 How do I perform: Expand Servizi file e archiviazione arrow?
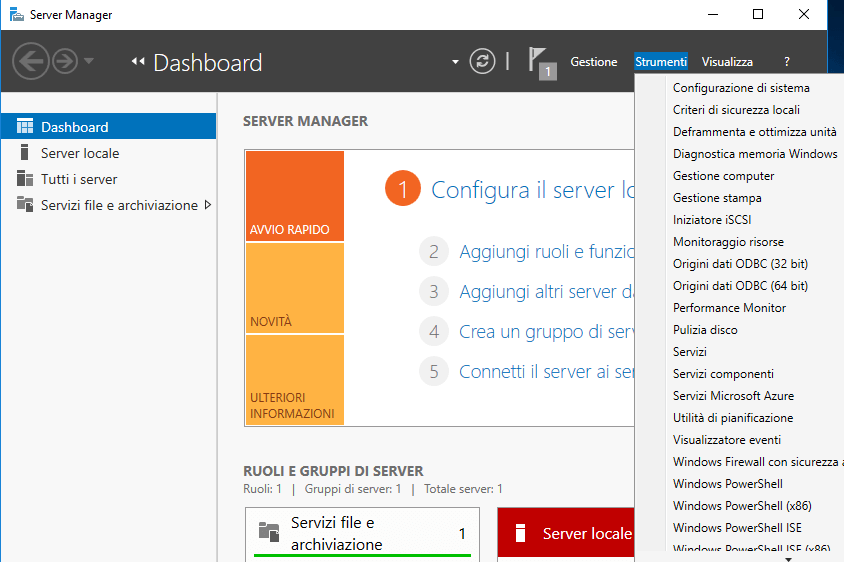point(207,205)
